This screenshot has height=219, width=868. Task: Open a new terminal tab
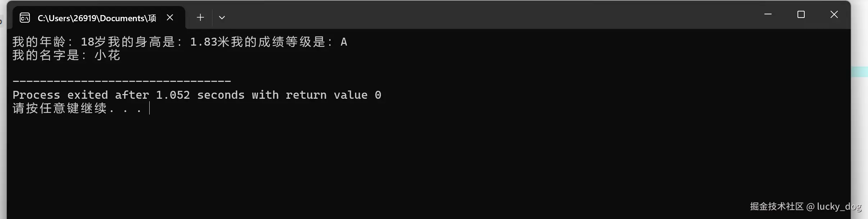200,17
